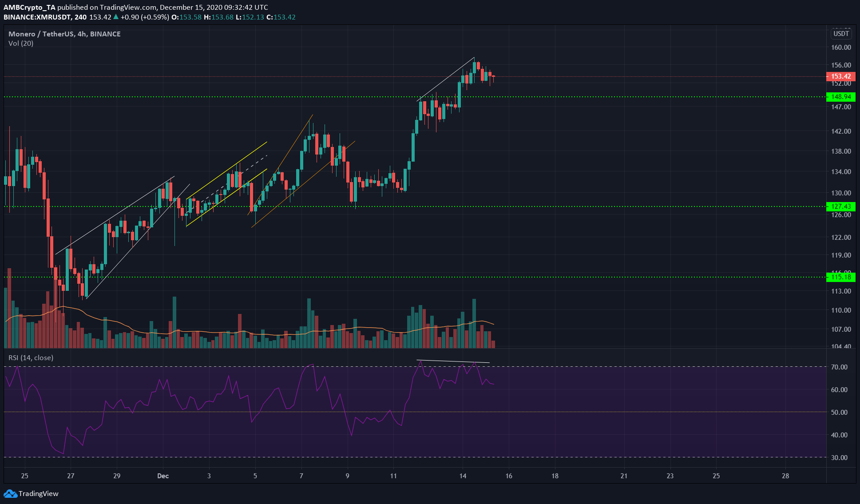Click the RSI 50.00 level label
This screenshot has width=860, height=504.
[x=839, y=412]
